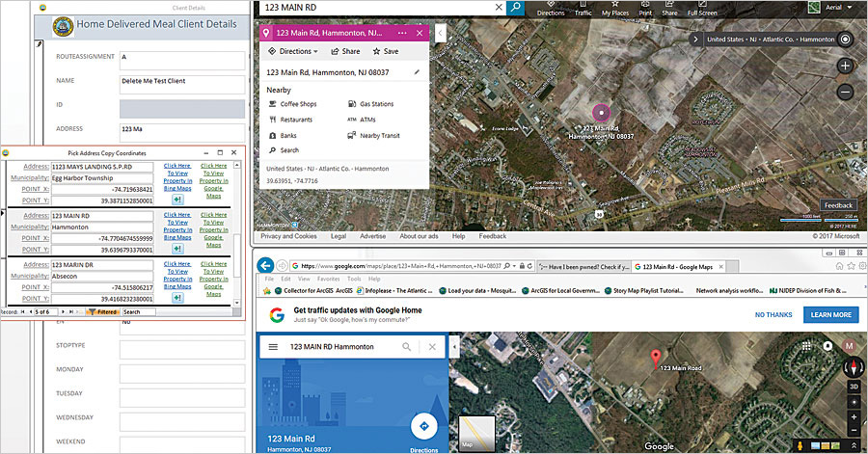Viewport: 868px width, 454px height.
Task: Open Directions dropdown in the location card
Action: click(x=293, y=51)
